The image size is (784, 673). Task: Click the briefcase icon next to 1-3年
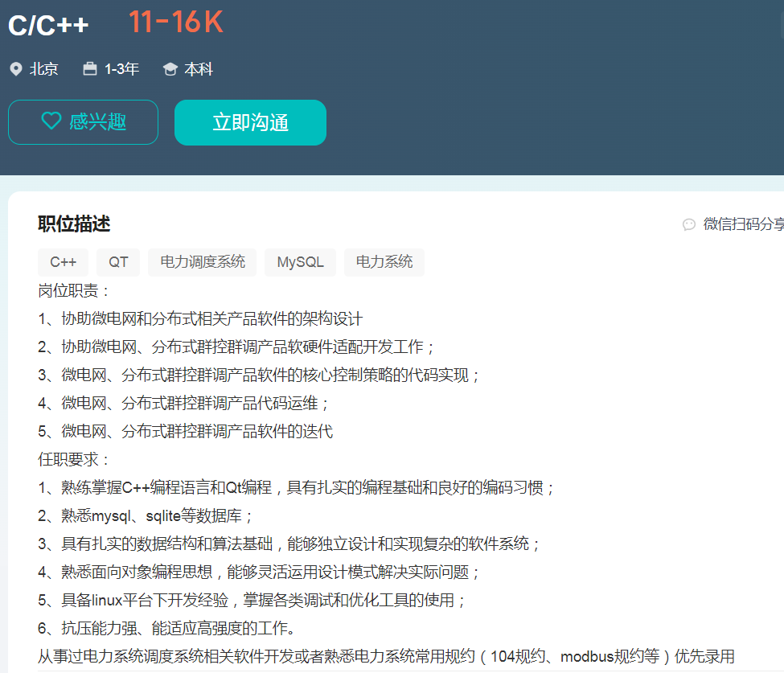pos(90,69)
